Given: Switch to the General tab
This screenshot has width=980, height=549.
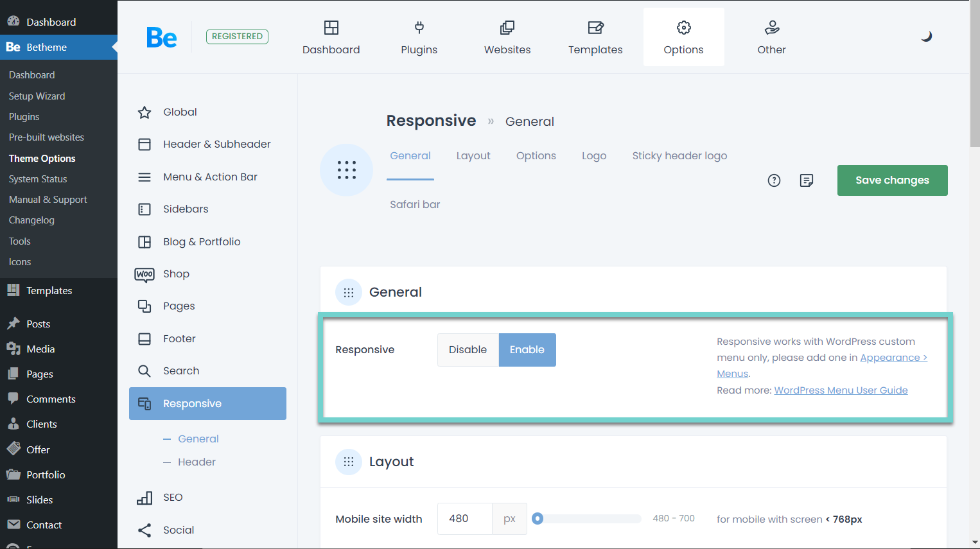Looking at the screenshot, I should [410, 156].
